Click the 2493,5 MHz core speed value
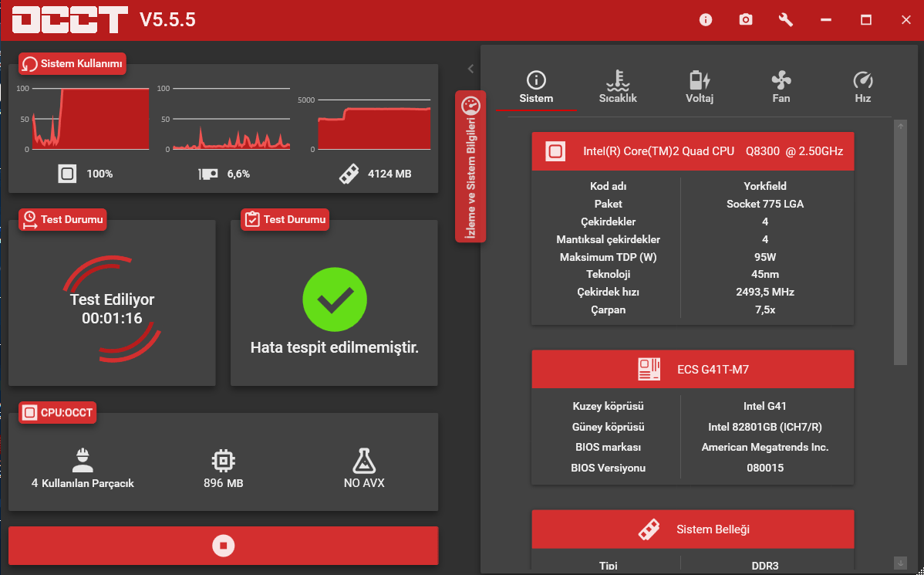 pos(765,292)
